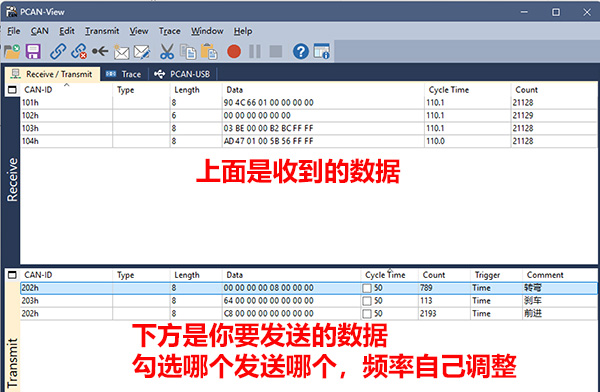Click transmit data "C8 00 00 00 00 00 00 00"
Image resolution: width=600 pixels, height=392 pixels.
pyautogui.click(x=268, y=314)
